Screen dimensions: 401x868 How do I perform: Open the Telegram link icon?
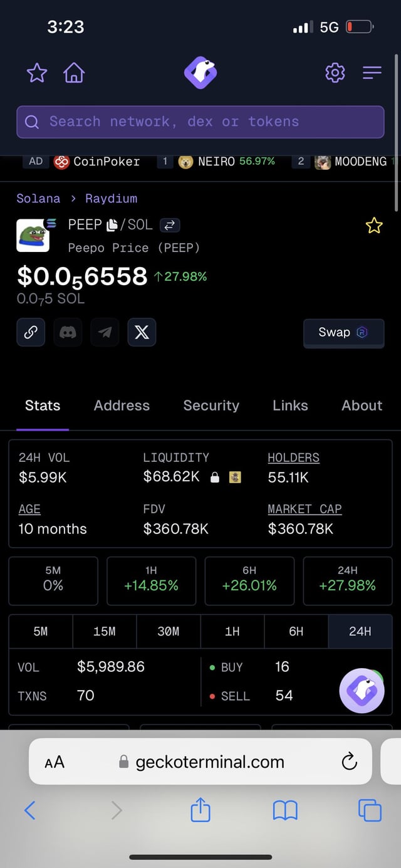coord(105,332)
